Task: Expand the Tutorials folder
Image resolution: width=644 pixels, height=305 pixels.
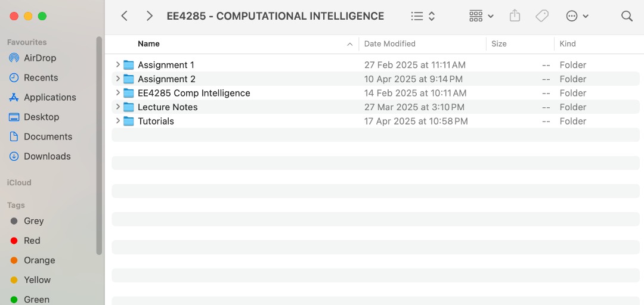Action: 118,121
